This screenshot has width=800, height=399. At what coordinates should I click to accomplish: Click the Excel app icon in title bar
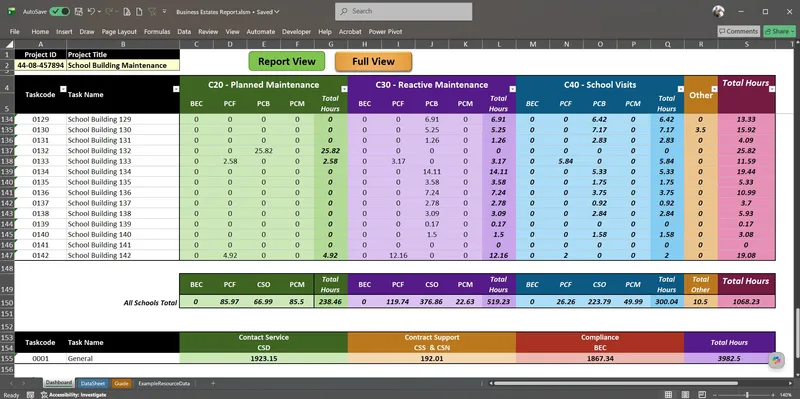pyautogui.click(x=11, y=11)
